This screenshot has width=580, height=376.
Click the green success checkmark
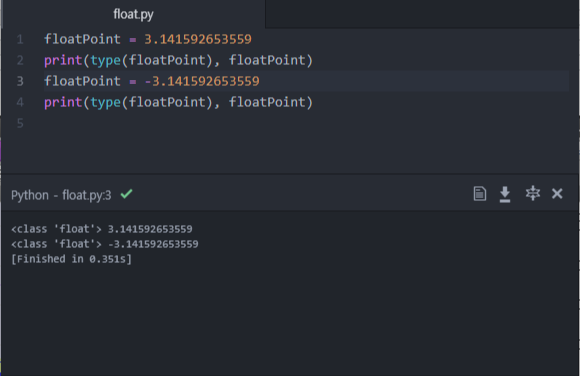tap(127, 194)
